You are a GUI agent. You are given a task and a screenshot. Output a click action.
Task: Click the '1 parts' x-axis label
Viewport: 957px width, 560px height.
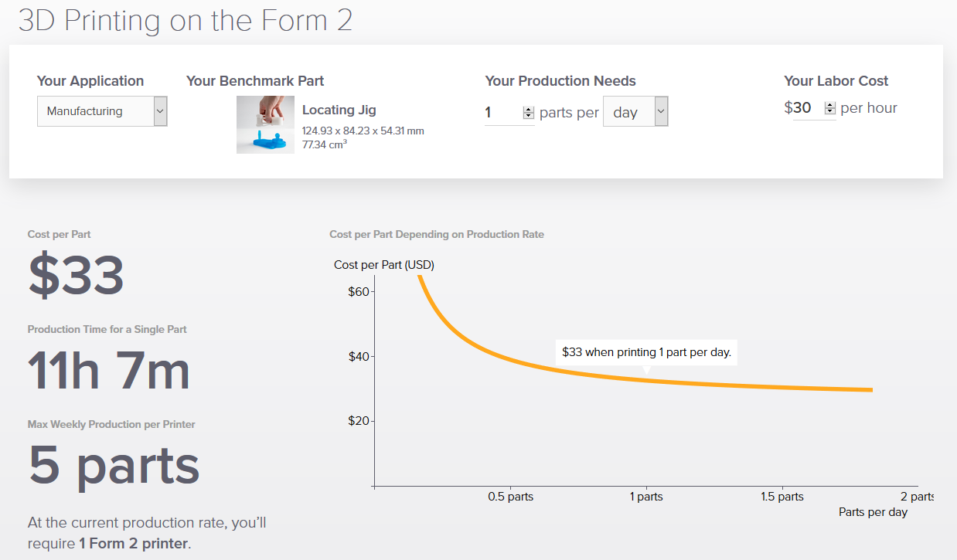point(646,497)
